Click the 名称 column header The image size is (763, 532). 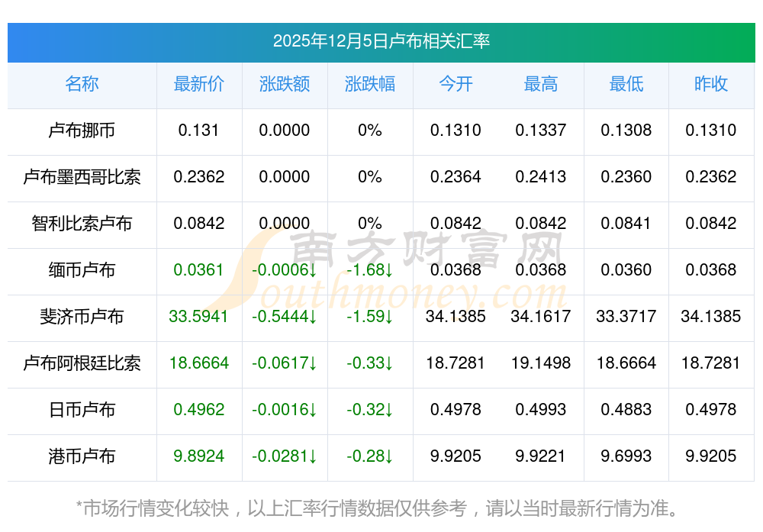[82, 84]
